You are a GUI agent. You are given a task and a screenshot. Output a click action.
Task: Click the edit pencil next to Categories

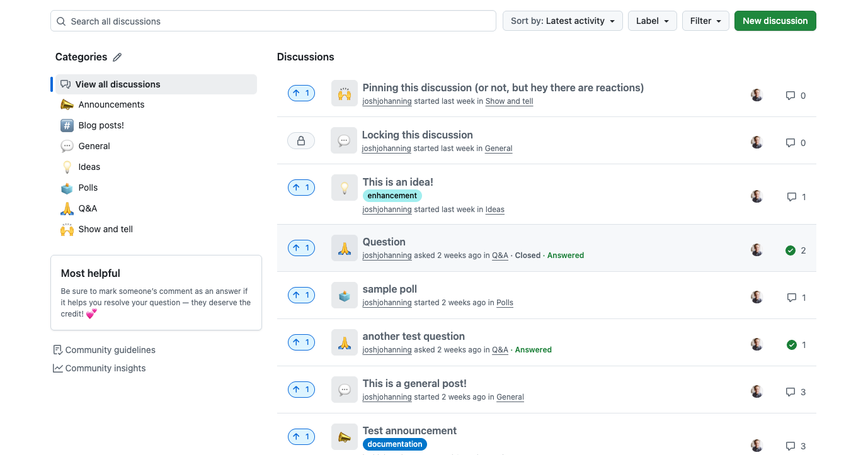click(117, 57)
